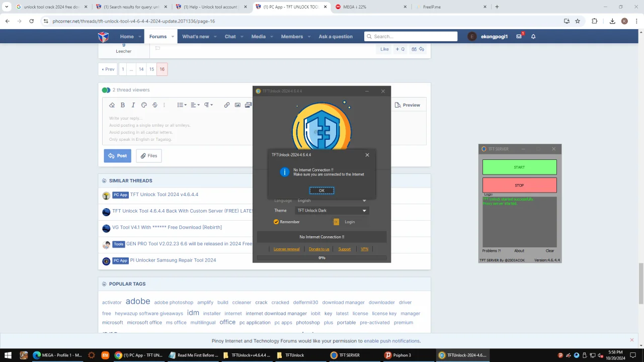Open the alerts bell icon
The height and width of the screenshot is (362, 644).
tap(533, 36)
